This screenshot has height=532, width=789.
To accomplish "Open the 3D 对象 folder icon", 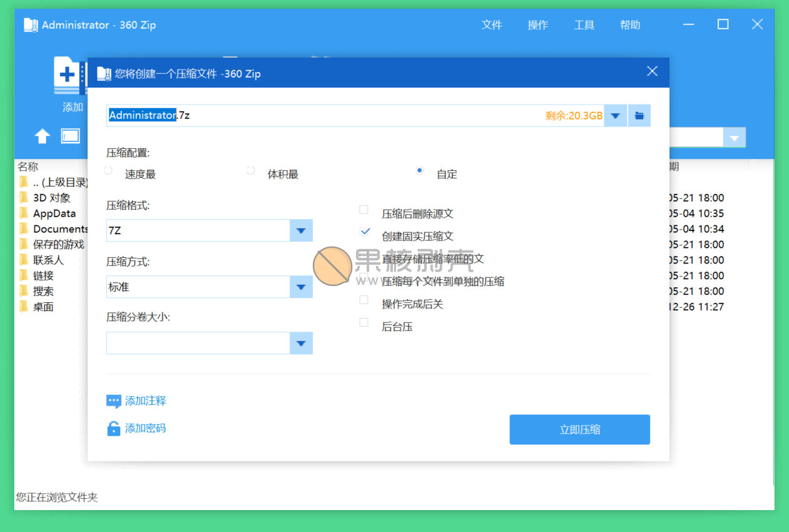I will (x=24, y=197).
